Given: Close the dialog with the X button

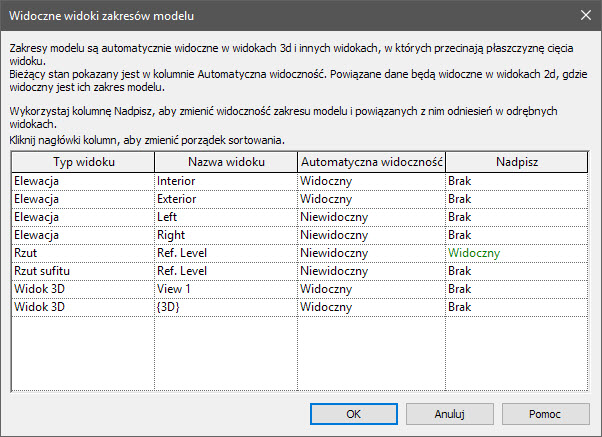Looking at the screenshot, I should [x=584, y=17].
